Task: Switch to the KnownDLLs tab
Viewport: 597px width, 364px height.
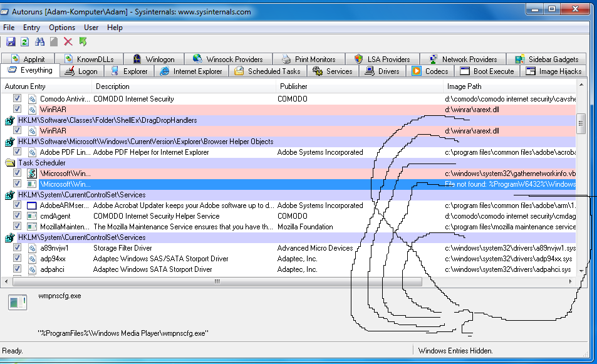Action: tap(90, 59)
